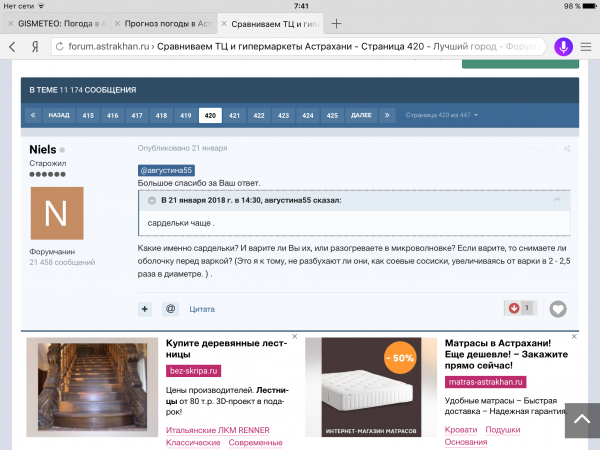Expand the "Страница 420 из 447" page dropdown
The width and height of the screenshot is (600, 450).
[x=442, y=115]
